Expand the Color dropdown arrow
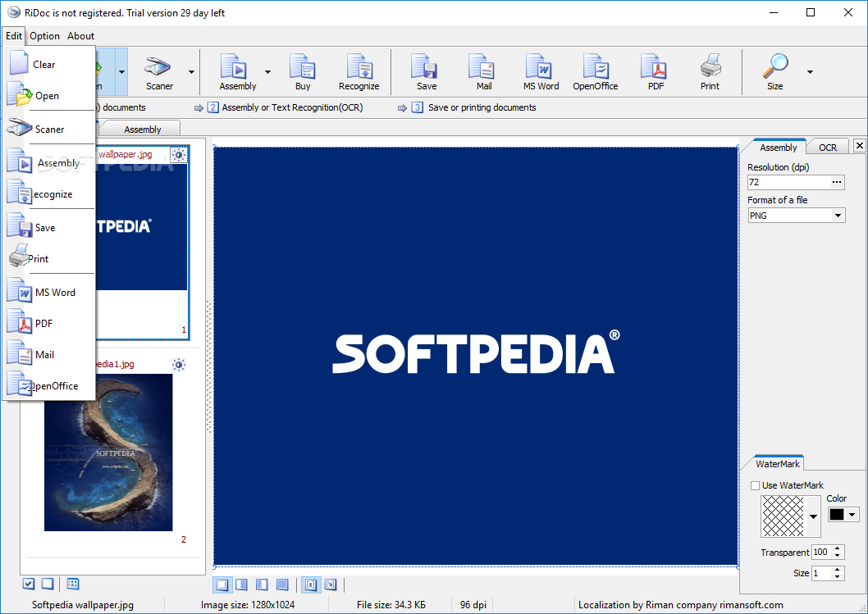 (852, 515)
